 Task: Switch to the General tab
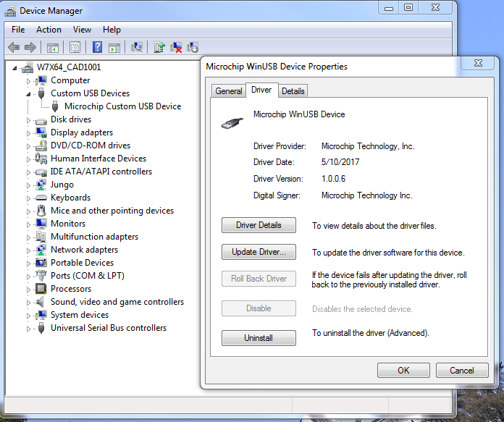click(229, 91)
